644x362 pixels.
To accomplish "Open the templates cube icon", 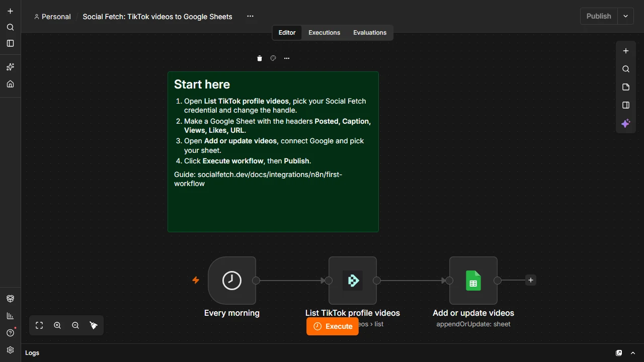I will (10, 299).
